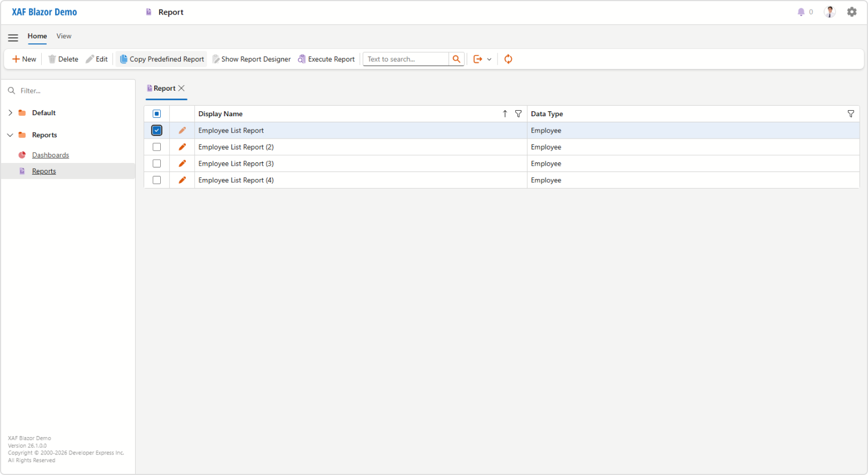The height and width of the screenshot is (475, 868).
Task: Click Execute Report
Action: (326, 59)
